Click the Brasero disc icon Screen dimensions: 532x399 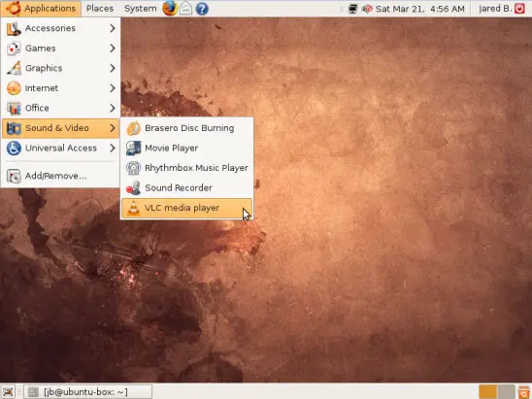[x=133, y=128]
